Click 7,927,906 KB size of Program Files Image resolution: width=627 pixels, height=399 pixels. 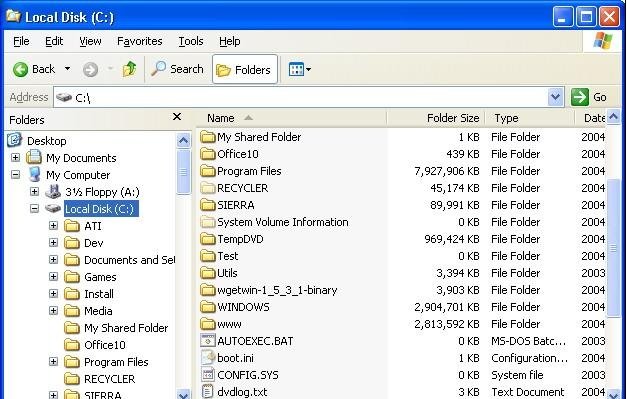tap(447, 171)
